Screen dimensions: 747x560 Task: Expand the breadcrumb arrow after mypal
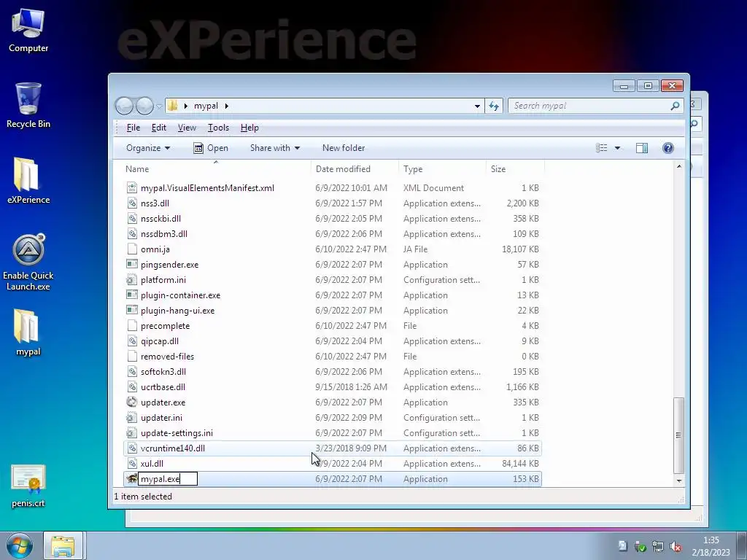coord(227,106)
